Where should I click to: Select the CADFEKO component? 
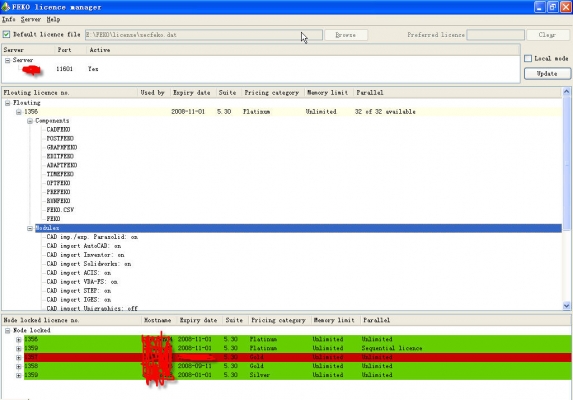(x=58, y=130)
